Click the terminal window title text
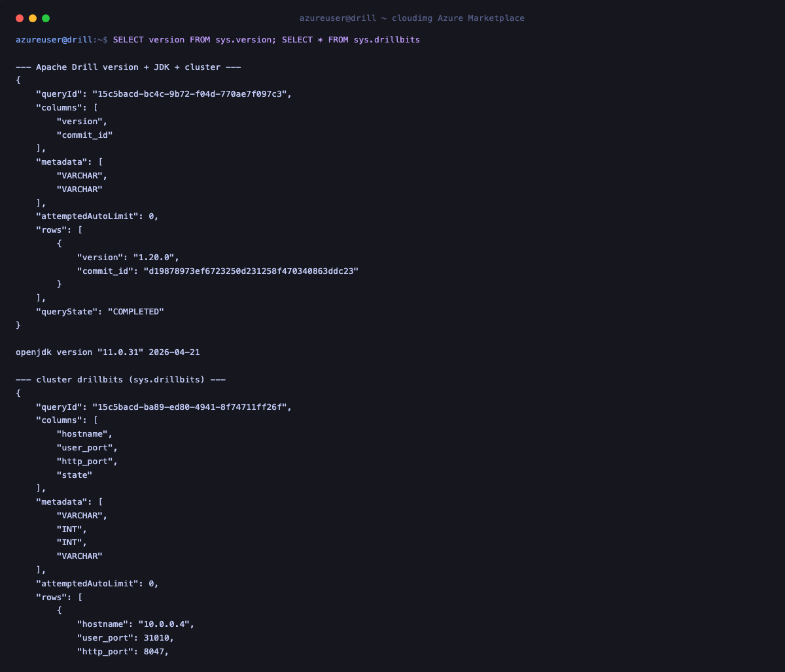 412,18
